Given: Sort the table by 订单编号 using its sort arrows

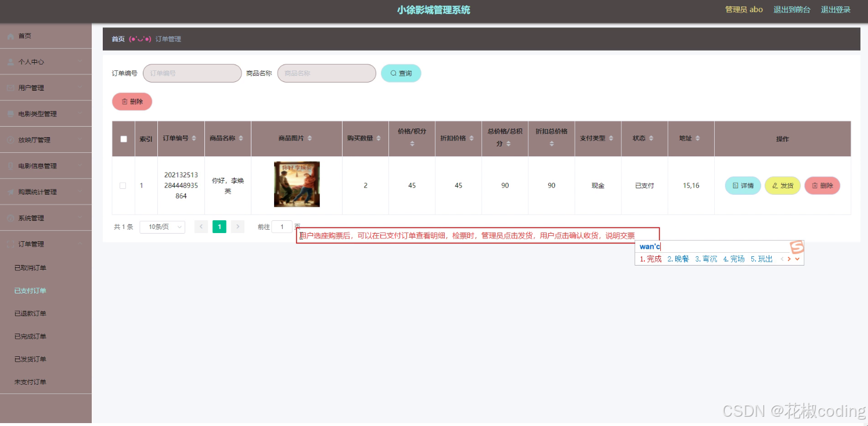Looking at the screenshot, I should click(194, 138).
